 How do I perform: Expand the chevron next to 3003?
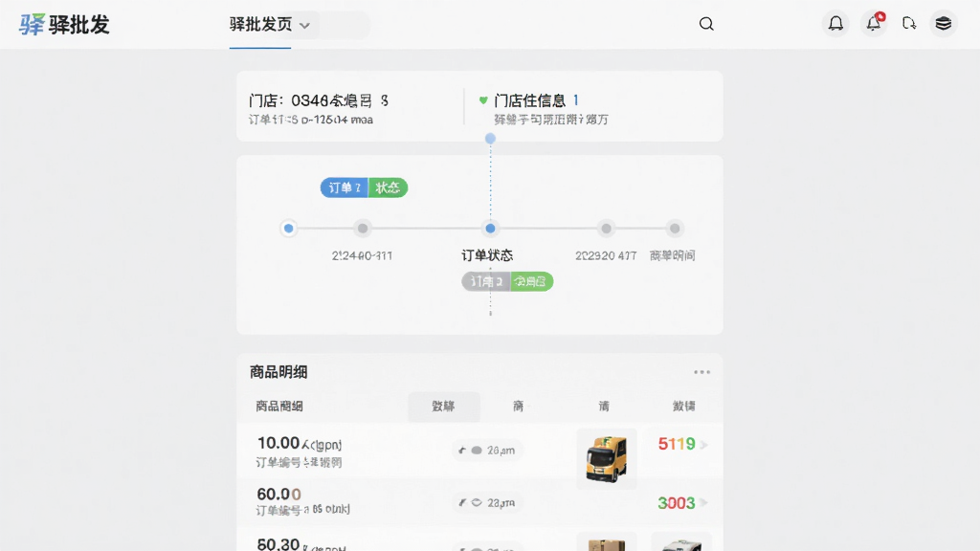[x=703, y=502]
